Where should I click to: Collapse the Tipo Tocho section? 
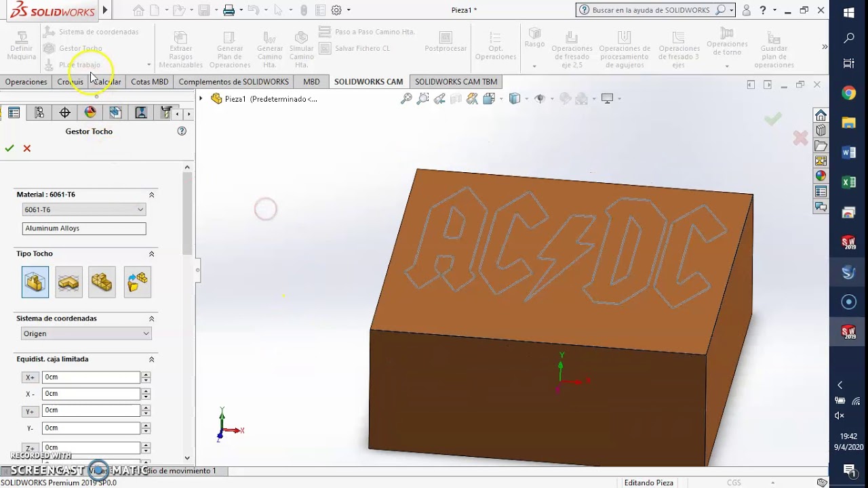(x=151, y=253)
